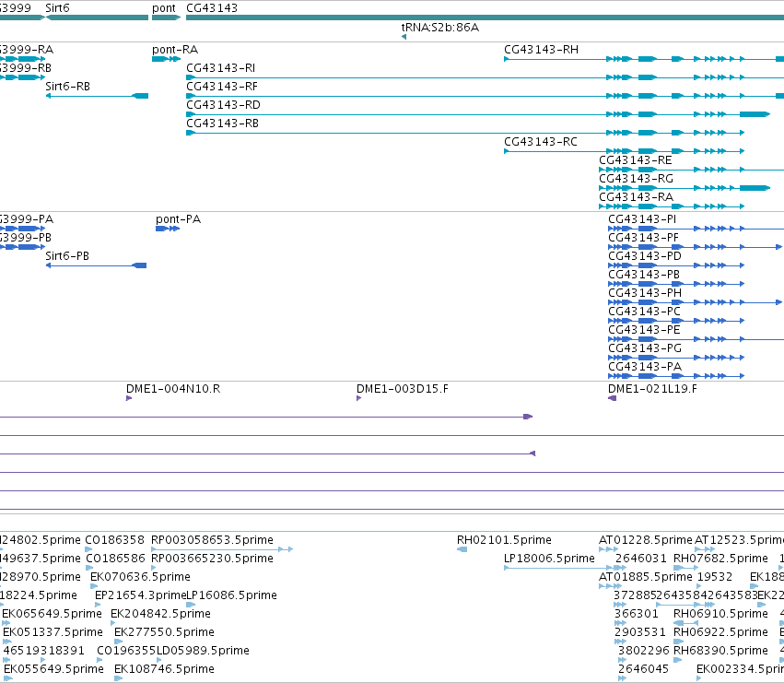Open the RH68390.5prime EST label
784x683 pixels.
(x=720, y=651)
